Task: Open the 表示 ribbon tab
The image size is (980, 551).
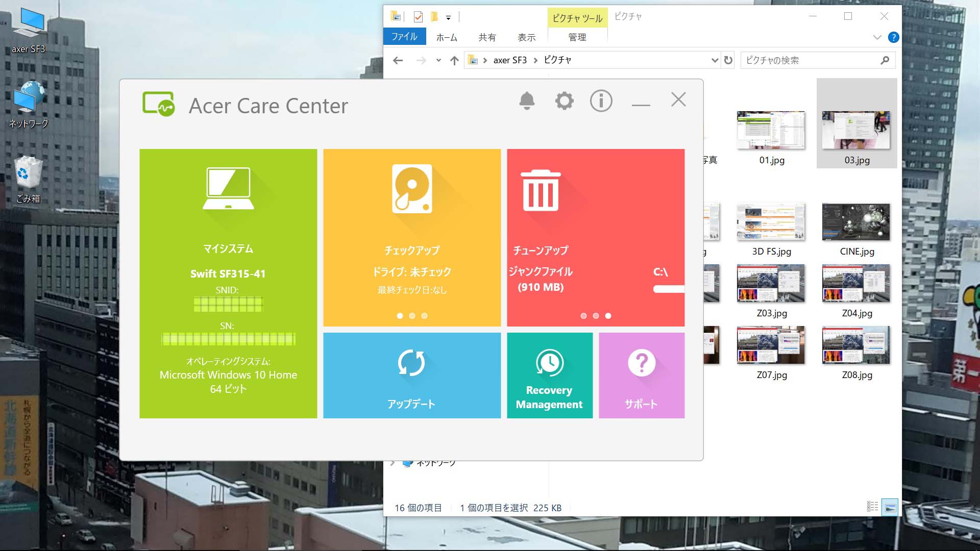Action: (x=526, y=37)
